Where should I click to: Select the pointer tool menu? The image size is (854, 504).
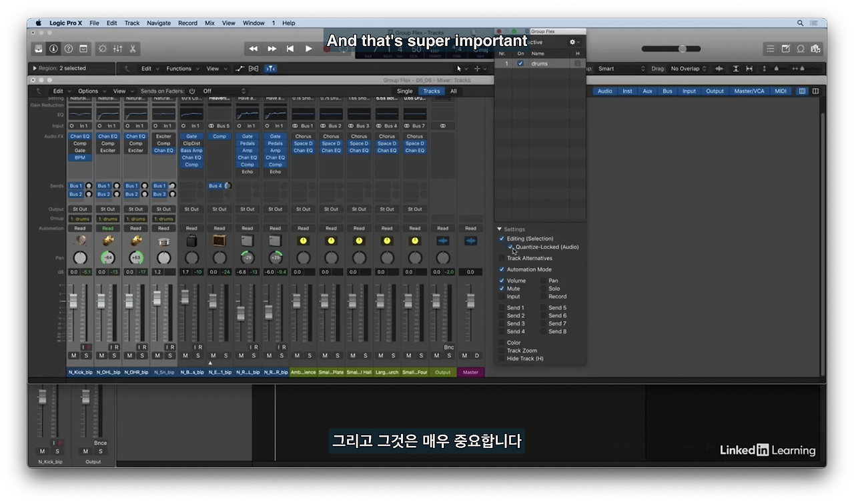point(462,69)
